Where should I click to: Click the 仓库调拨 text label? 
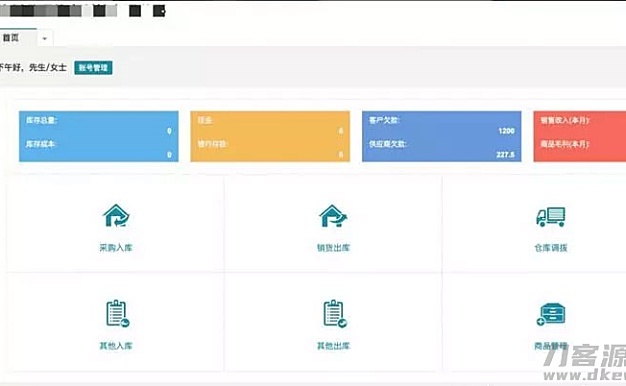pos(551,248)
